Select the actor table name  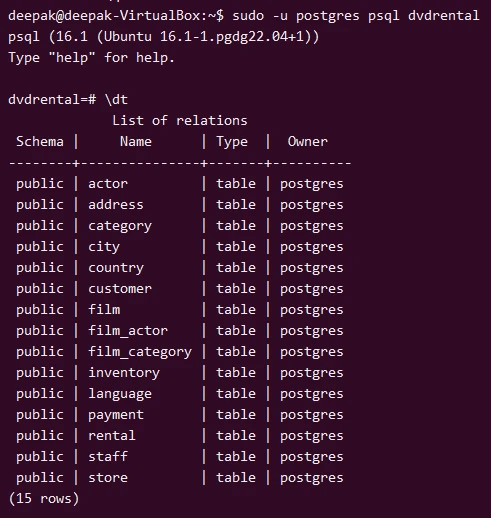(108, 184)
